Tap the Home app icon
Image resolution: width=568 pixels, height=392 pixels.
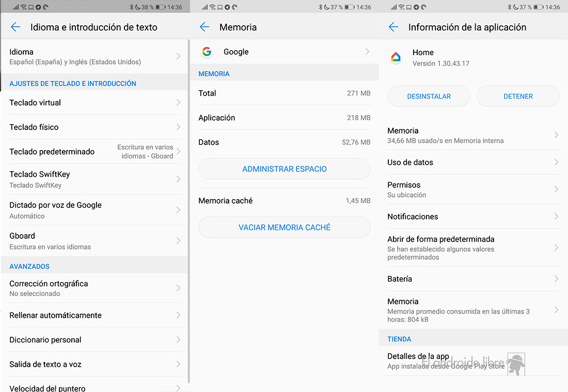click(x=396, y=57)
